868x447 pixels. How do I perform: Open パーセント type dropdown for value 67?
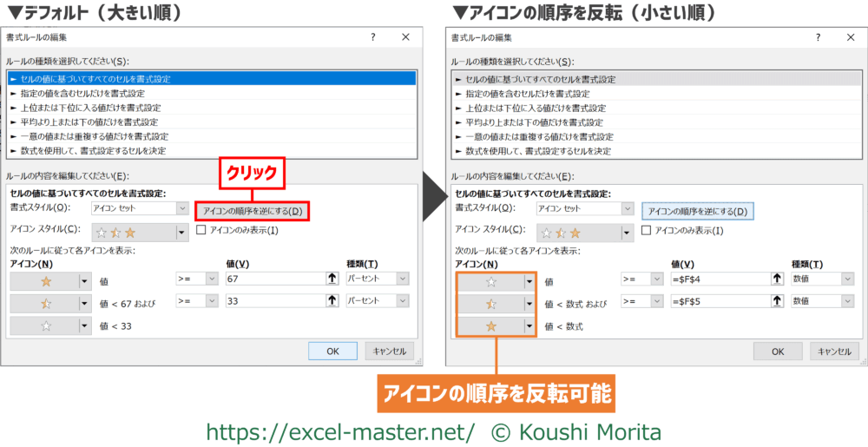(401, 279)
